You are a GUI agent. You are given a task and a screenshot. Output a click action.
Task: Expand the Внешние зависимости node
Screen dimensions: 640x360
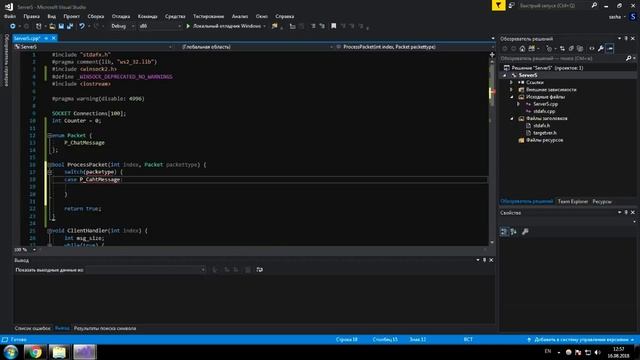(511, 90)
